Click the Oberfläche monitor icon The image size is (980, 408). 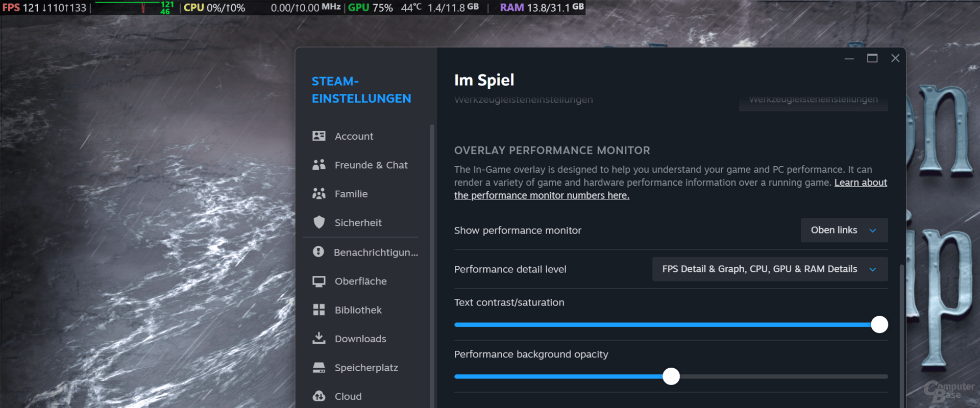click(319, 281)
